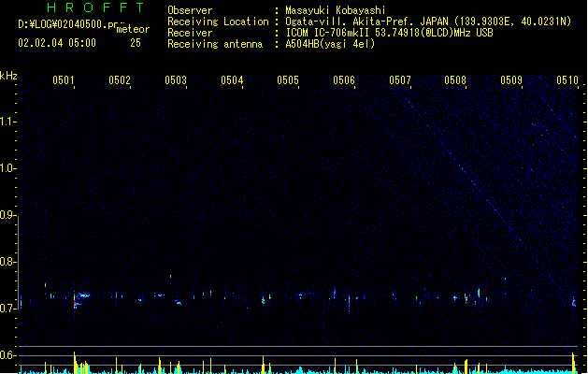Click the Receiver field label

pyautogui.click(x=190, y=33)
